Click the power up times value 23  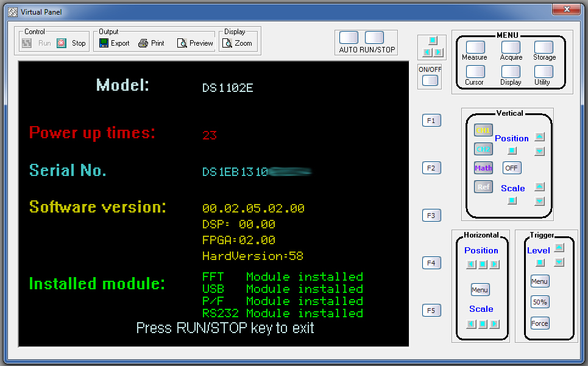pos(210,135)
